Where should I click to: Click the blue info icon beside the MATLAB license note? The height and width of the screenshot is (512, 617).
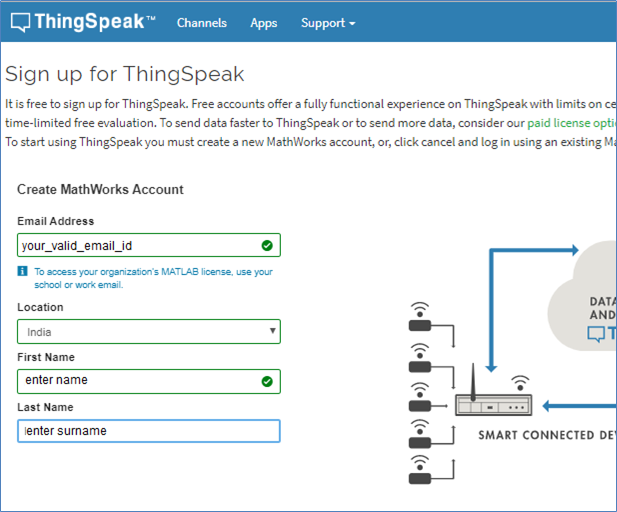[x=22, y=271]
